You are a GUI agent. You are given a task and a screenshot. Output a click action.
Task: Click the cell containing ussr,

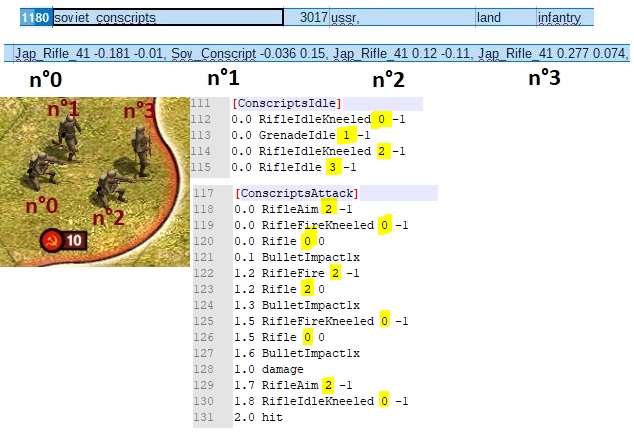click(x=403, y=17)
